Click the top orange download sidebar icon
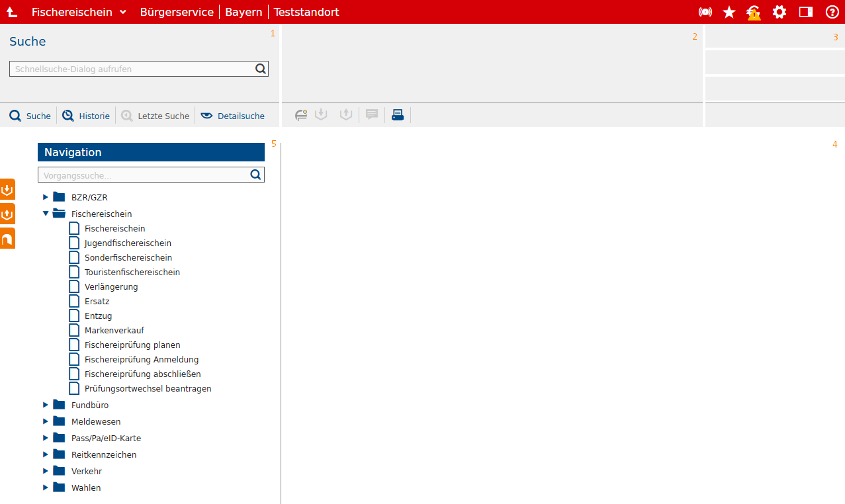 7,190
